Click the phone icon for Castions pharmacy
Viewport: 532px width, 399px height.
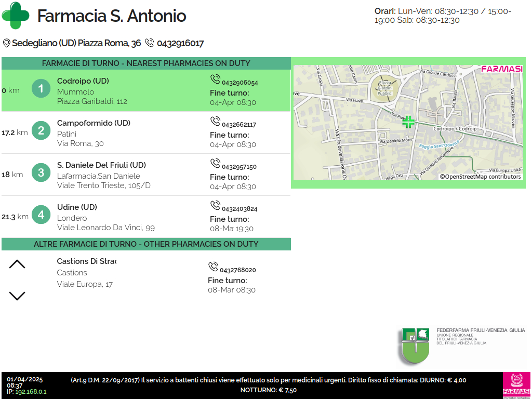pyautogui.click(x=213, y=267)
